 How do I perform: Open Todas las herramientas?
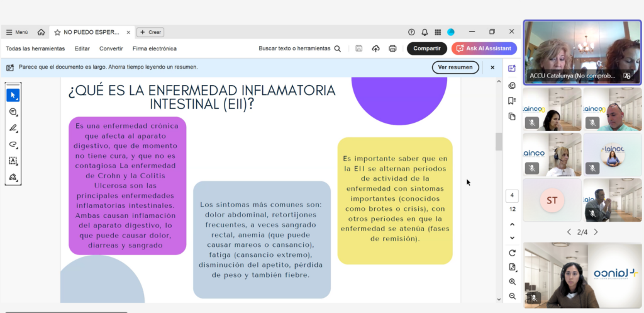point(35,48)
